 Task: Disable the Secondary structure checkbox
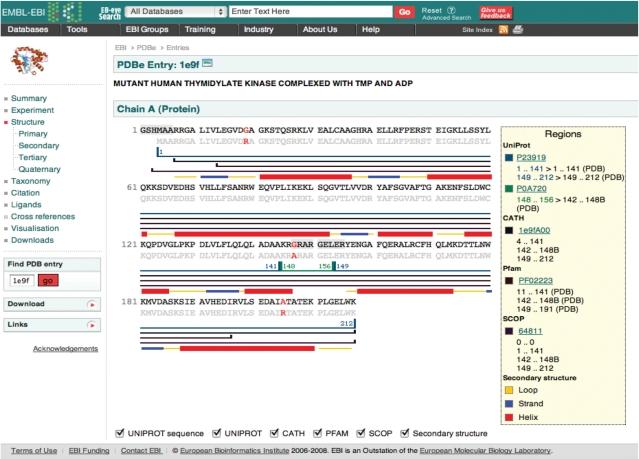[406, 433]
